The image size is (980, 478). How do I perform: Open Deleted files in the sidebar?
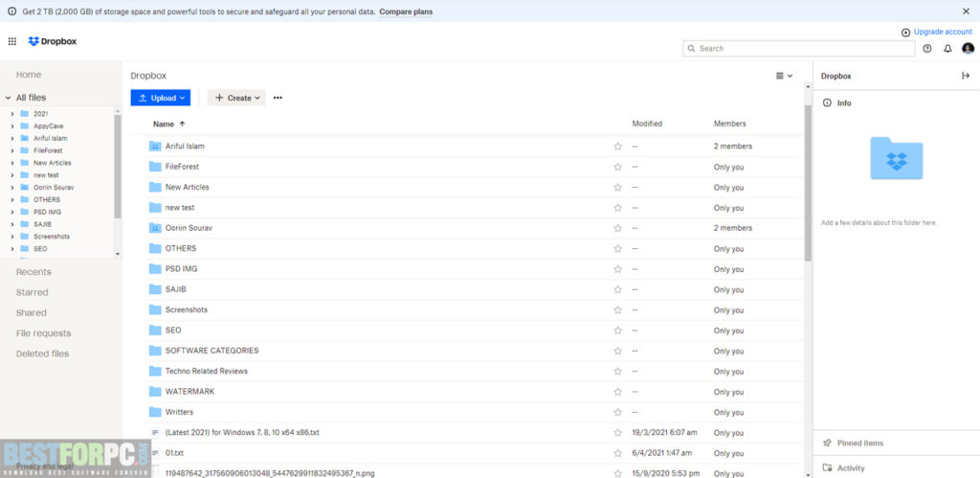coord(42,353)
